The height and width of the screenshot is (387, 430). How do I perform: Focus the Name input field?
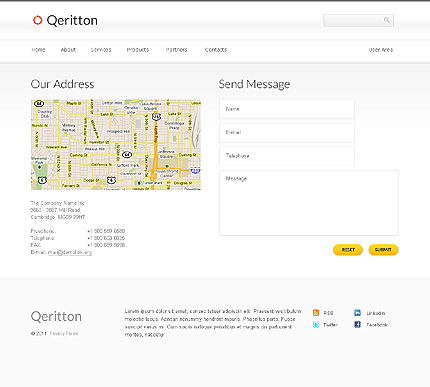(287, 109)
